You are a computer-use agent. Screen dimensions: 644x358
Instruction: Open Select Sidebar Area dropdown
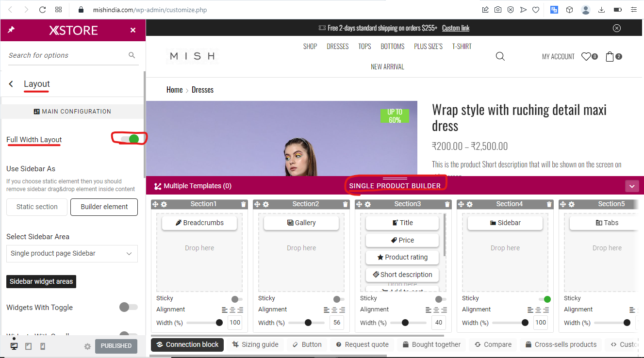tap(72, 254)
